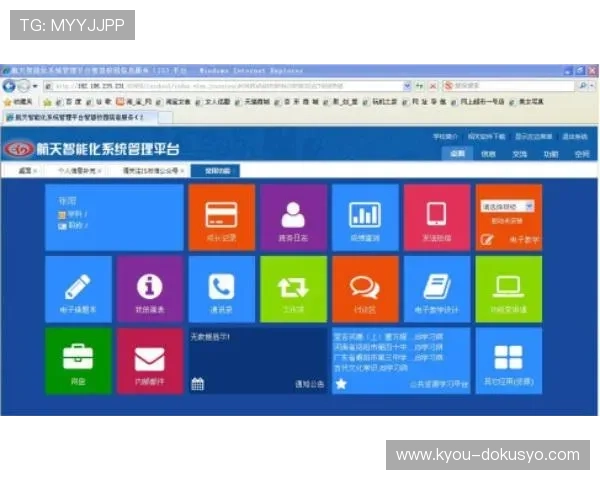Screen dimensions: 600x480
Task: Click the calendar icon in notice tile
Action: (197, 384)
